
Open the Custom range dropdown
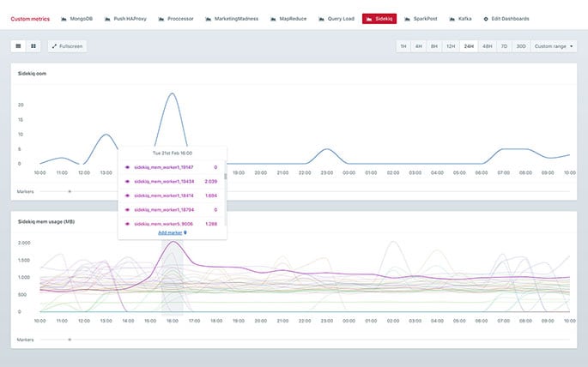tap(554, 46)
